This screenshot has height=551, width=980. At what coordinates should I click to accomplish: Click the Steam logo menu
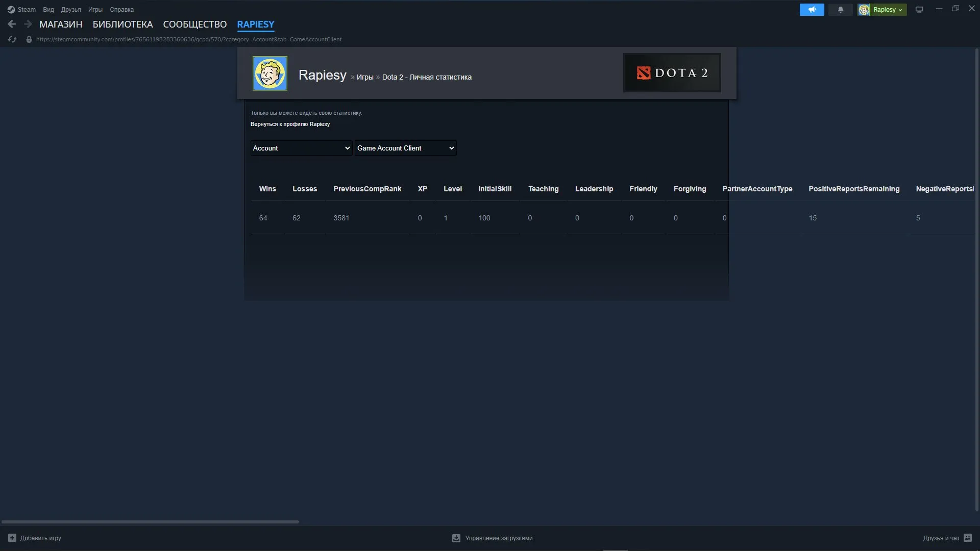pyautogui.click(x=21, y=10)
